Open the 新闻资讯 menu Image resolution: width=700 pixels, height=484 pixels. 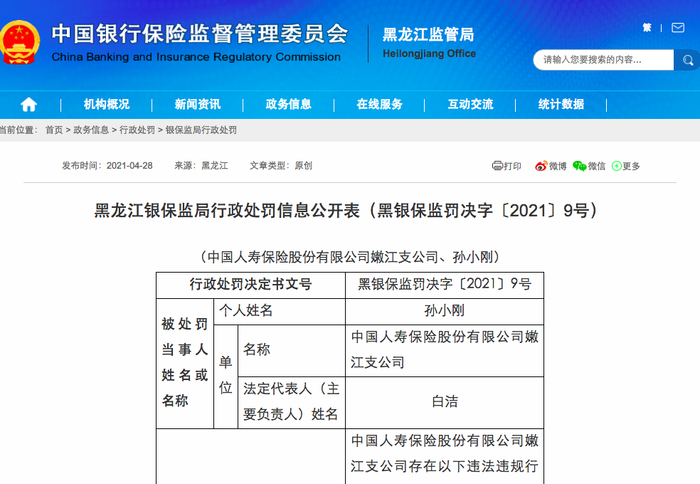197,104
